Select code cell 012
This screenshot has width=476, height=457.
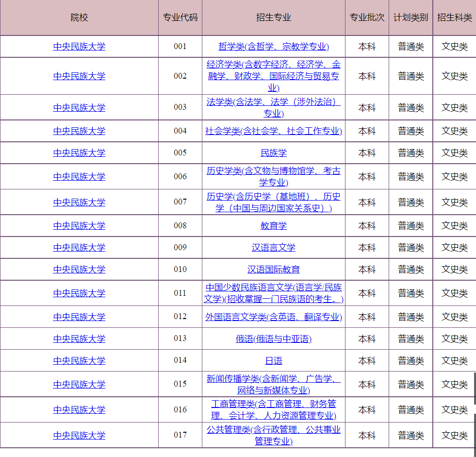[181, 317]
